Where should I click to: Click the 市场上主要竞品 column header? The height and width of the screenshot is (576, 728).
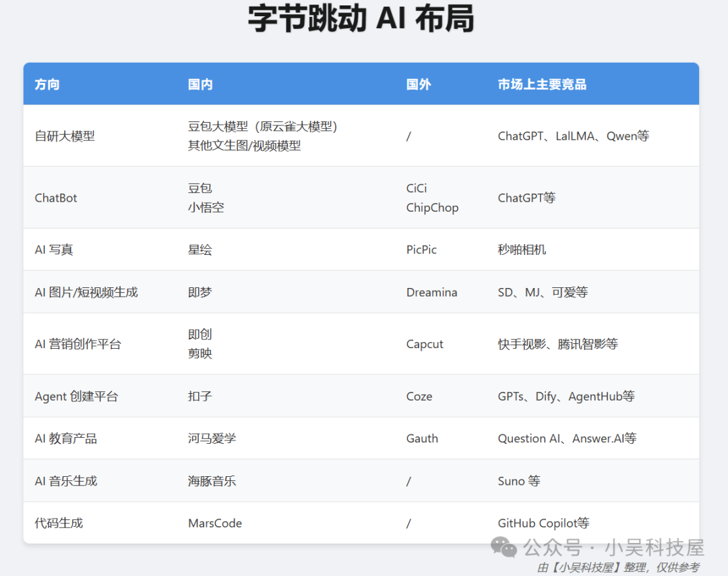(x=542, y=84)
